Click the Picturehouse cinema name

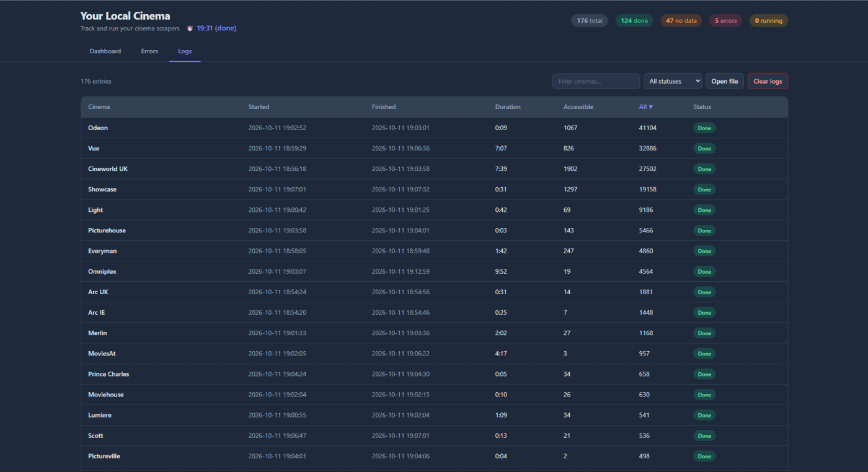107,230
